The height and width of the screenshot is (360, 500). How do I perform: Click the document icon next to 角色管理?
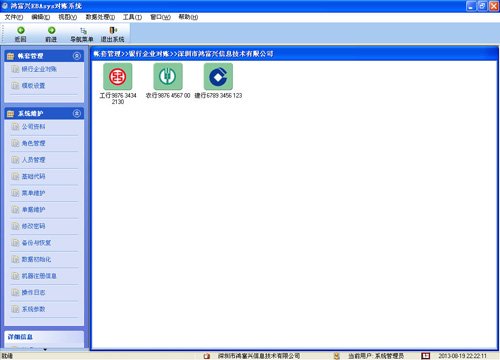click(x=15, y=143)
